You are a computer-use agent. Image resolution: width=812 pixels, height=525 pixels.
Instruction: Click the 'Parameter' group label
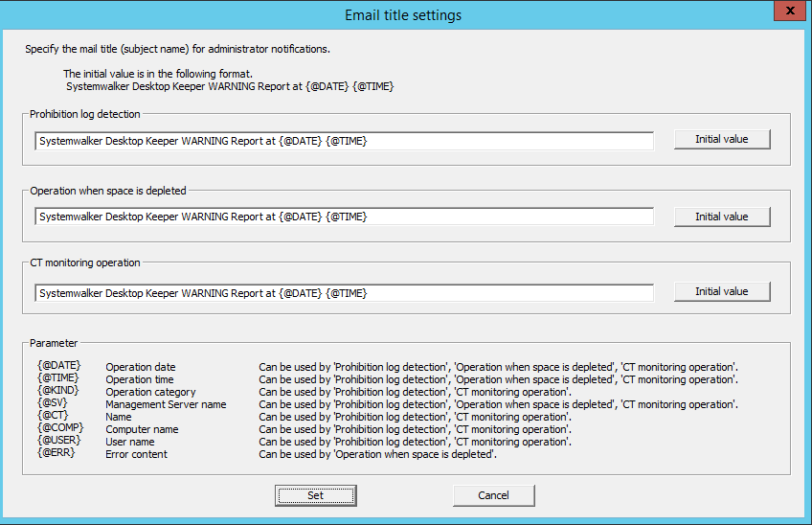pyautogui.click(x=54, y=343)
